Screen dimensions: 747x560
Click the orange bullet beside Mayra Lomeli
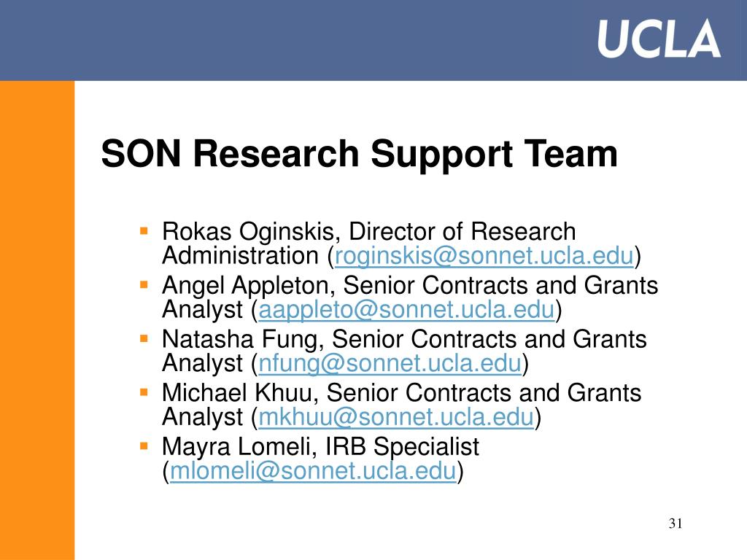click(144, 447)
